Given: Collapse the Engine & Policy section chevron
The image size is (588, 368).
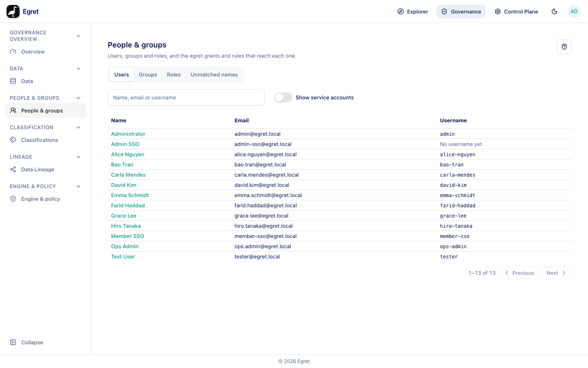Looking at the screenshot, I should tap(78, 186).
